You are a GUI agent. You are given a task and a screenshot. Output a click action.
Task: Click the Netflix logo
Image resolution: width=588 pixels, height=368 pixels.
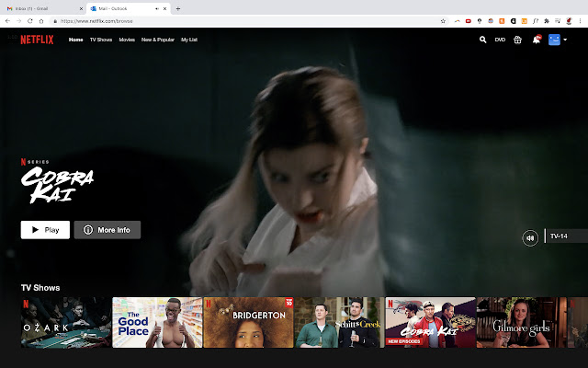pos(37,40)
